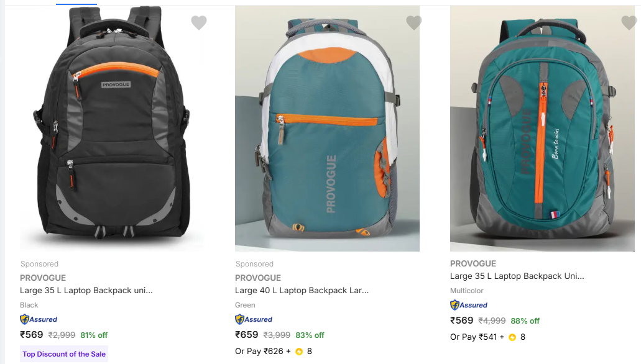Screen dimensions: 641x364
Task: Click Assured badge under the Multicolor backpack
Action: pyautogui.click(x=469, y=305)
